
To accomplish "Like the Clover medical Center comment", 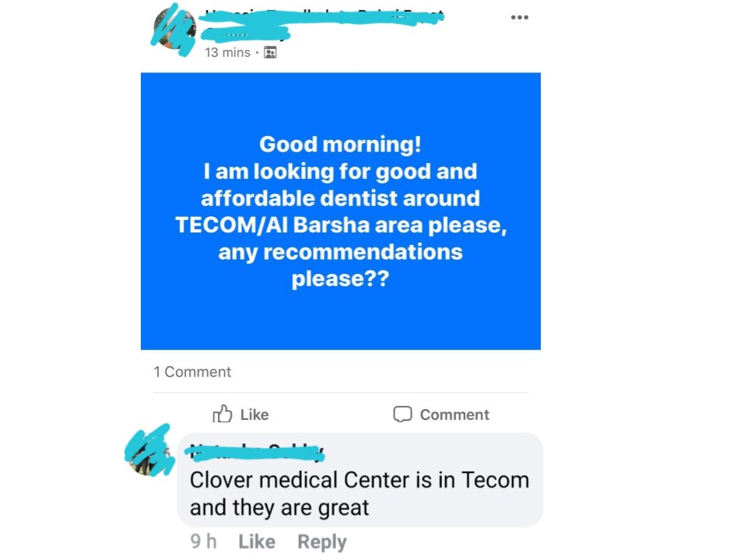I will pyautogui.click(x=257, y=541).
